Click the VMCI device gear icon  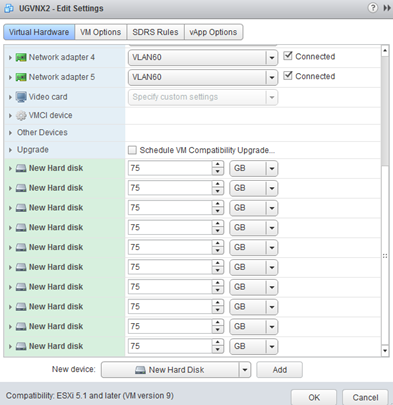point(21,116)
